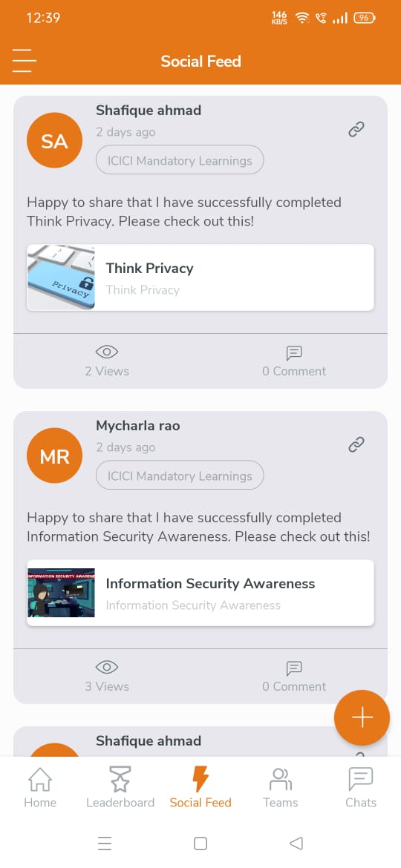Go to the Home tab
The image size is (401, 868).
click(40, 787)
